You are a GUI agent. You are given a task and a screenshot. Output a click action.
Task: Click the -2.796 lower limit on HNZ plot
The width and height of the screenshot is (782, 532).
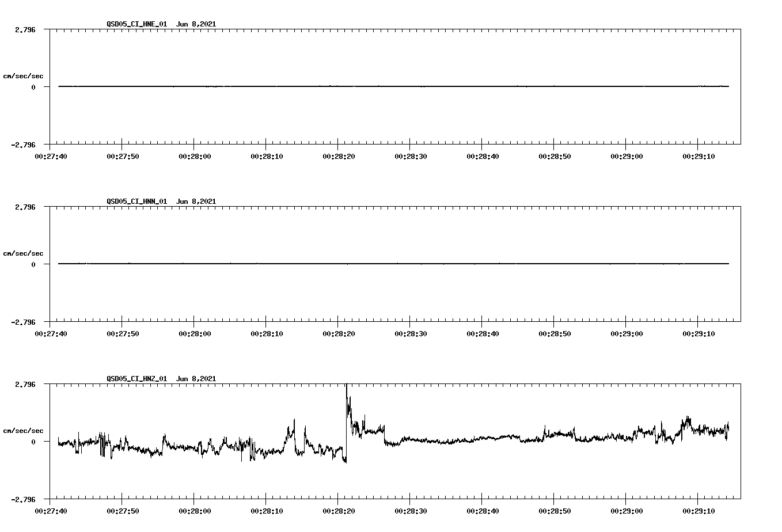point(24,499)
